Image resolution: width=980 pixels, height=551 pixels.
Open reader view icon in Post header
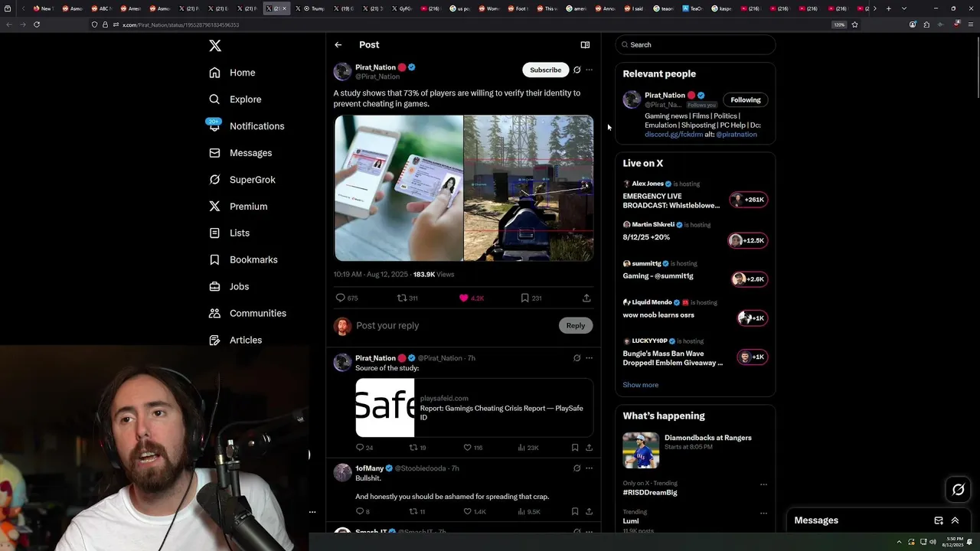coord(585,45)
